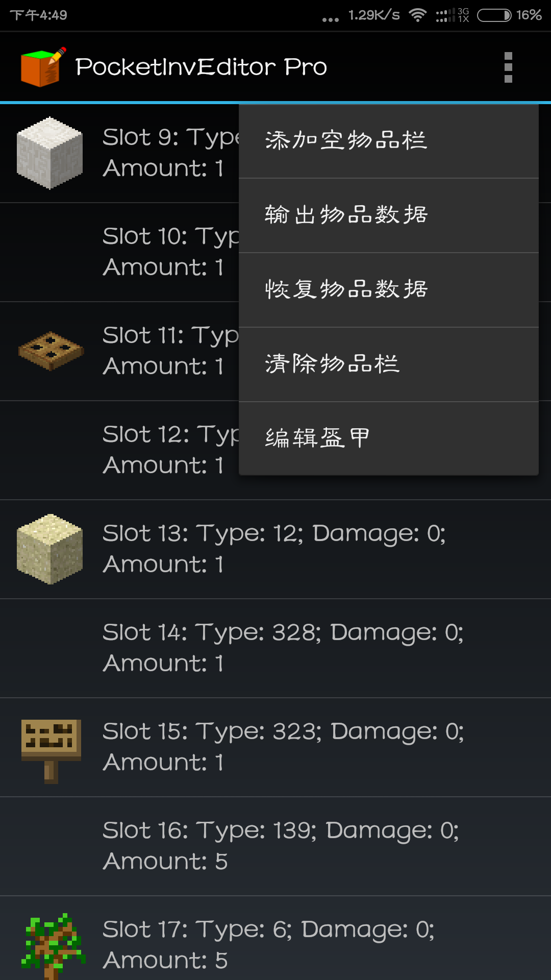Viewport: 551px width, 980px height.
Task: Open Slot 16 entry with Type 139
Action: (281, 845)
